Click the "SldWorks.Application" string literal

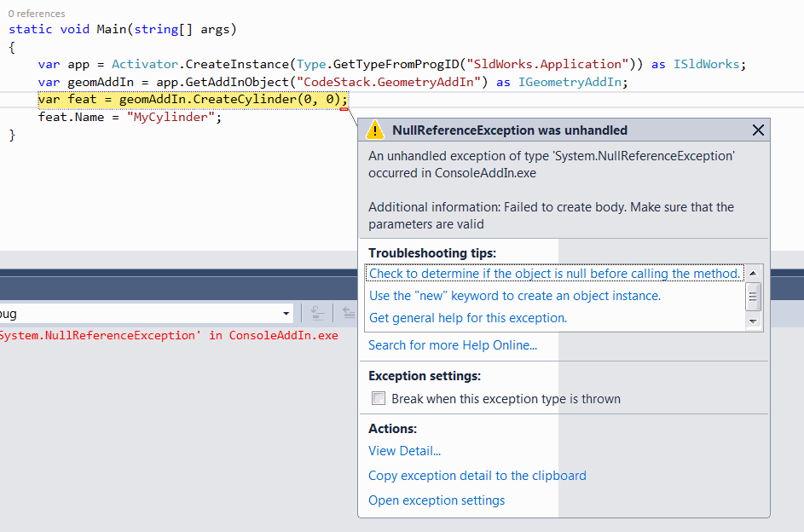pos(547,64)
